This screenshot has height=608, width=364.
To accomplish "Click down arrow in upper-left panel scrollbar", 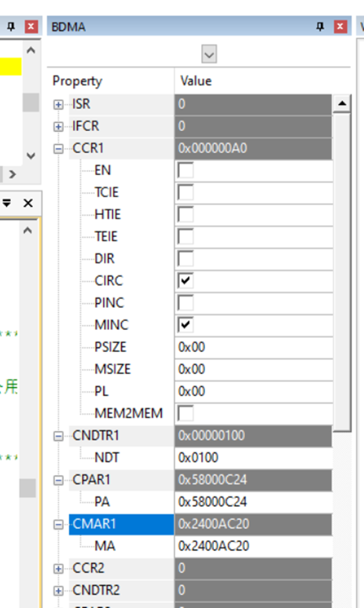I will click(x=31, y=156).
